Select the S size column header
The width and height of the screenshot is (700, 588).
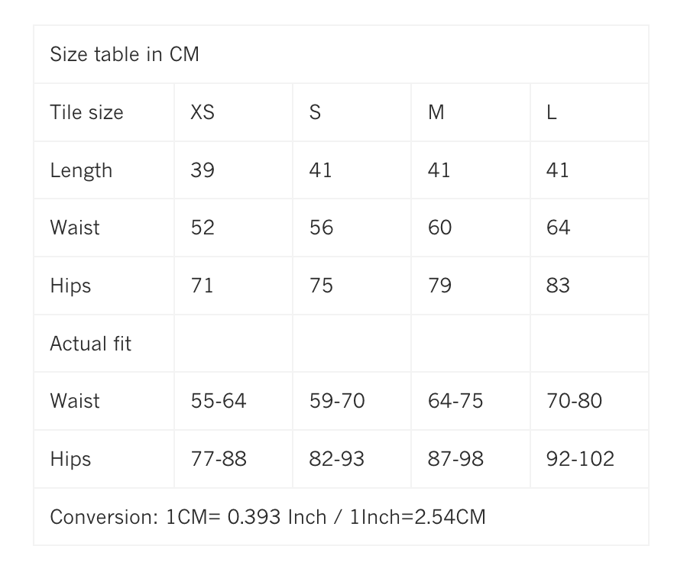(315, 112)
